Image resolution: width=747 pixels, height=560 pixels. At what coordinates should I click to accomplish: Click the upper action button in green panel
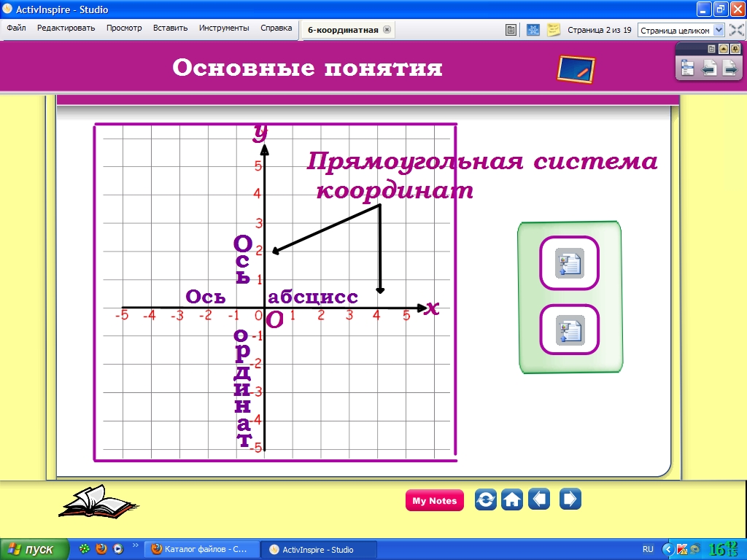569,263
